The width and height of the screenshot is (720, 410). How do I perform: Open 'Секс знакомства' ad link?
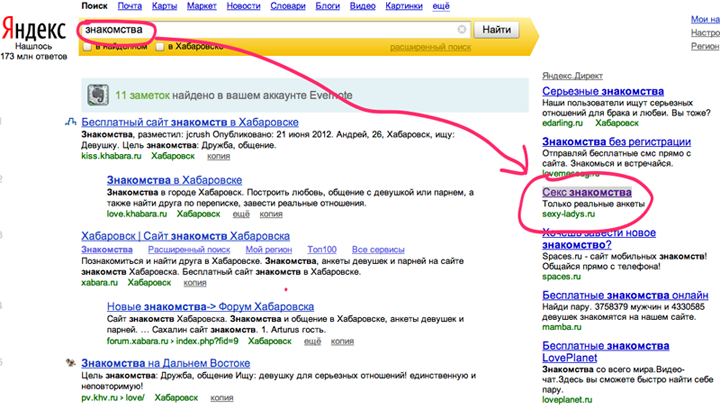587,192
